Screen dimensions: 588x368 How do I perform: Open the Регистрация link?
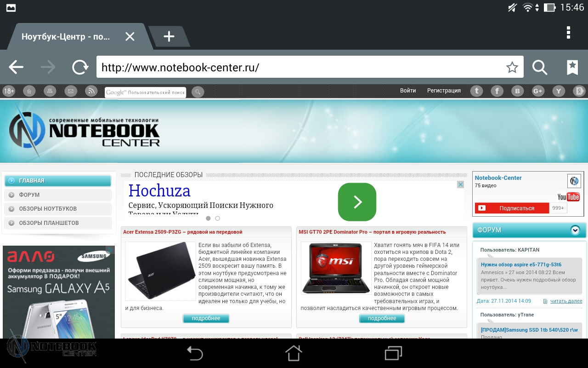[x=444, y=91]
